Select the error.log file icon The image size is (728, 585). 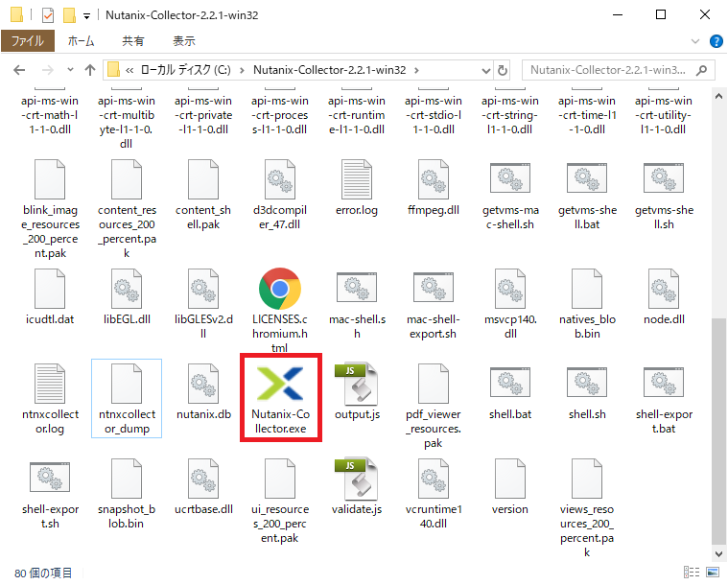pos(357,179)
